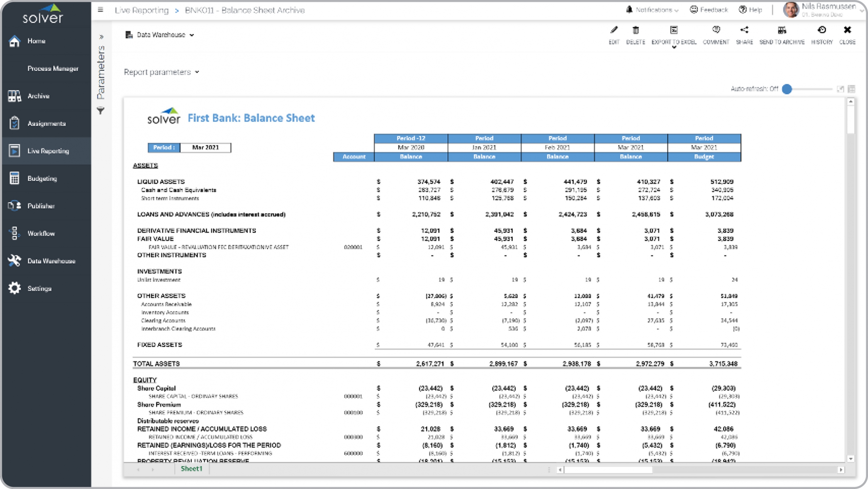
Task: Click the Send to Archive icon
Action: pos(782,31)
